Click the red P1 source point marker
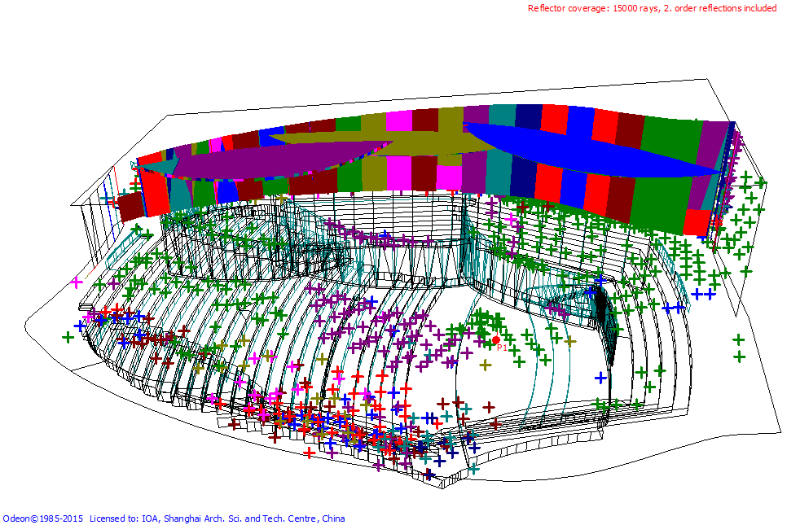This screenshot has width=800, height=525. (x=496, y=340)
